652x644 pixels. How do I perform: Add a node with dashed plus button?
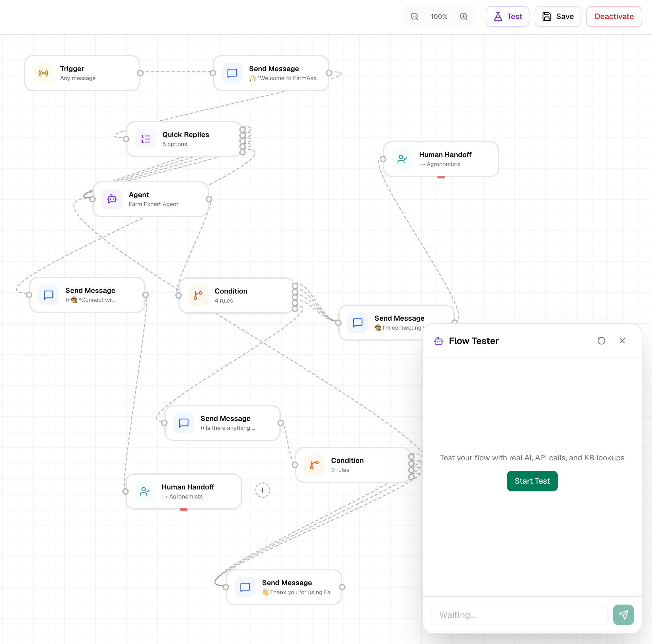(x=263, y=490)
